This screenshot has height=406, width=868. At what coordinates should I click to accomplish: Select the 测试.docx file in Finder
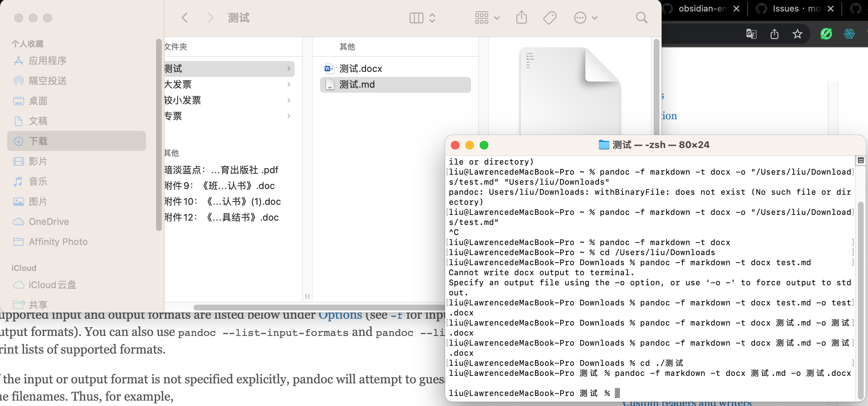(359, 68)
